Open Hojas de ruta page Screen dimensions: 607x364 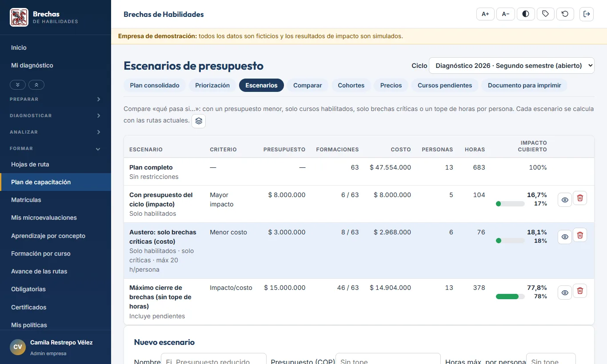click(56, 164)
